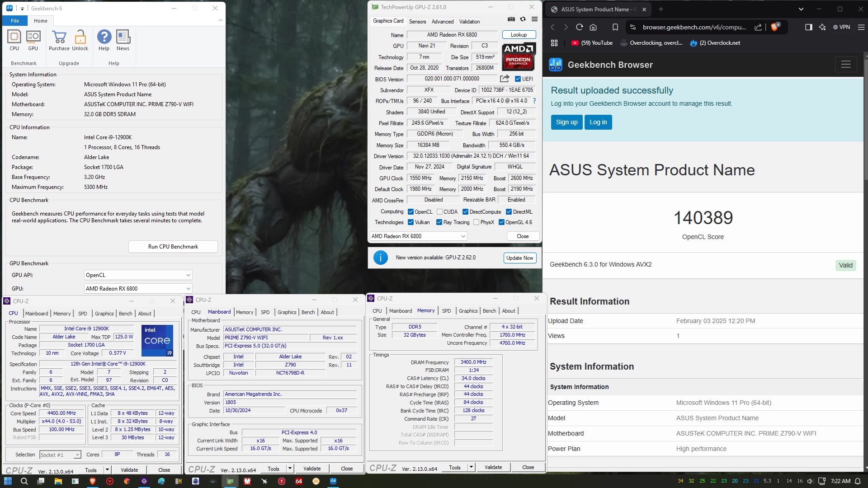Viewport: 868px width, 488px height.
Task: Click the GPU-Z refresh icon
Action: click(523, 19)
